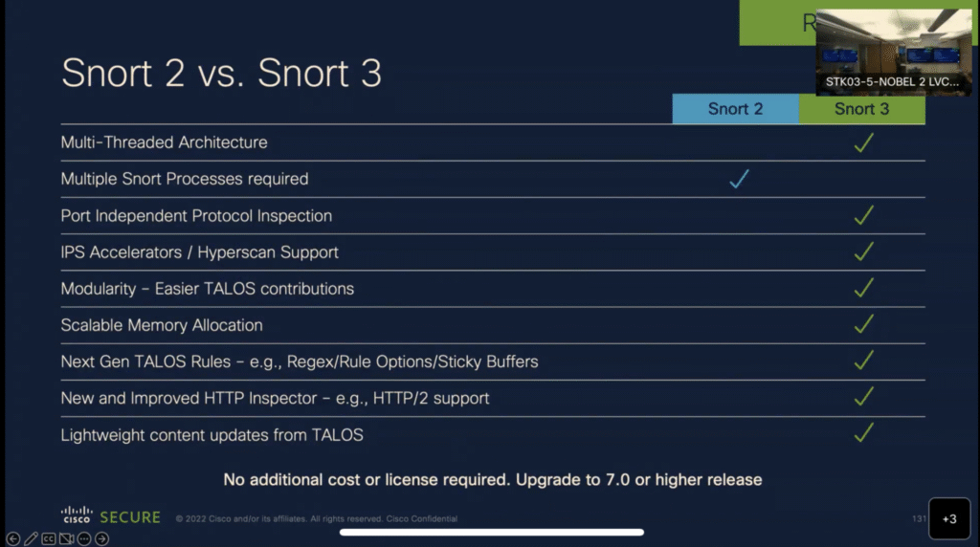Advance to the next slide arrow
The width and height of the screenshot is (980, 547).
click(101, 538)
